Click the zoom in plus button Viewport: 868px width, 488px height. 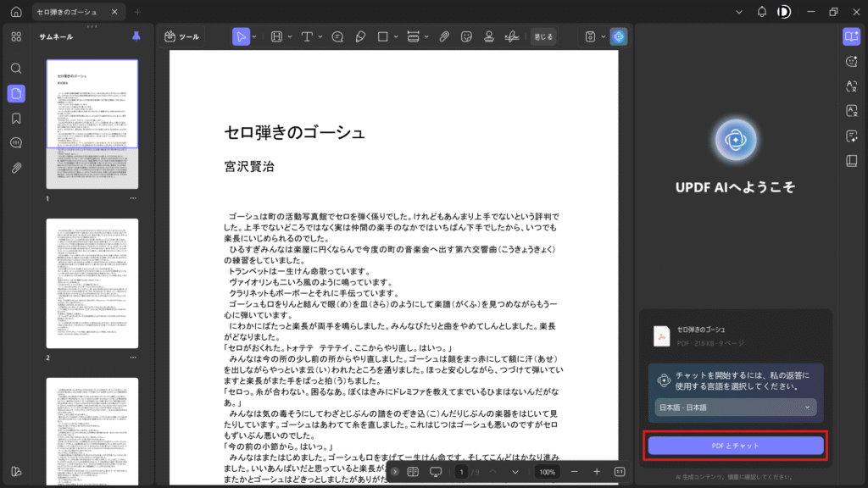[597, 471]
